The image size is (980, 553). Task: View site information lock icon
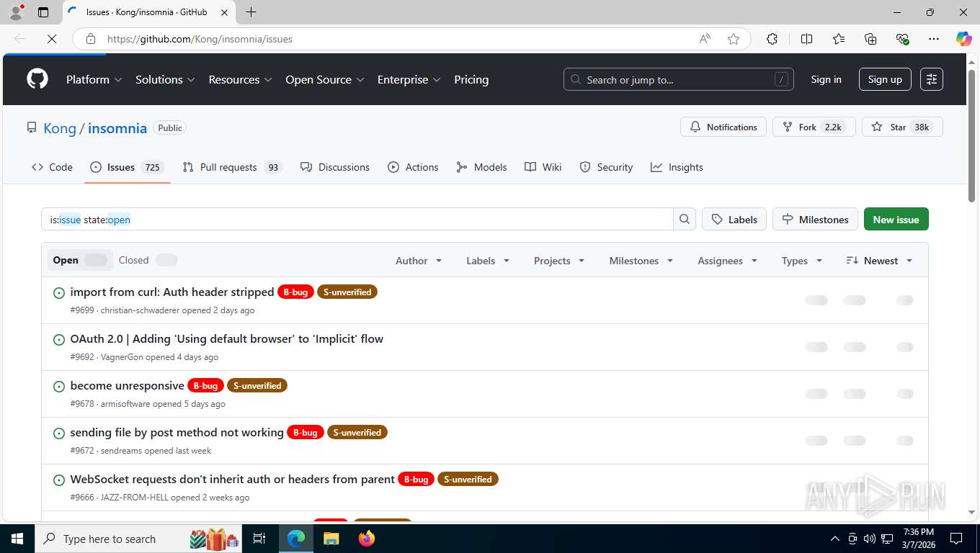click(x=90, y=39)
